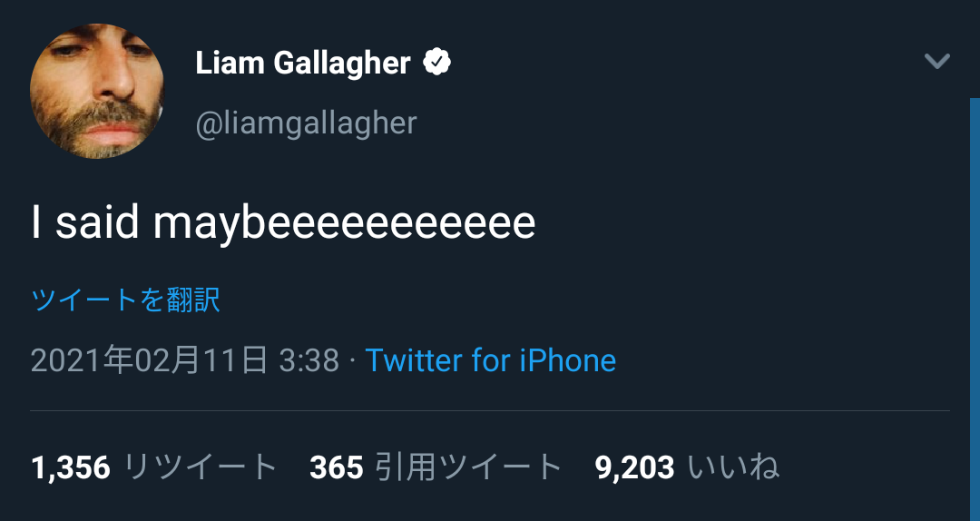980x521 pixels.
Task: View the 引用ツイート list
Action: (x=469, y=467)
